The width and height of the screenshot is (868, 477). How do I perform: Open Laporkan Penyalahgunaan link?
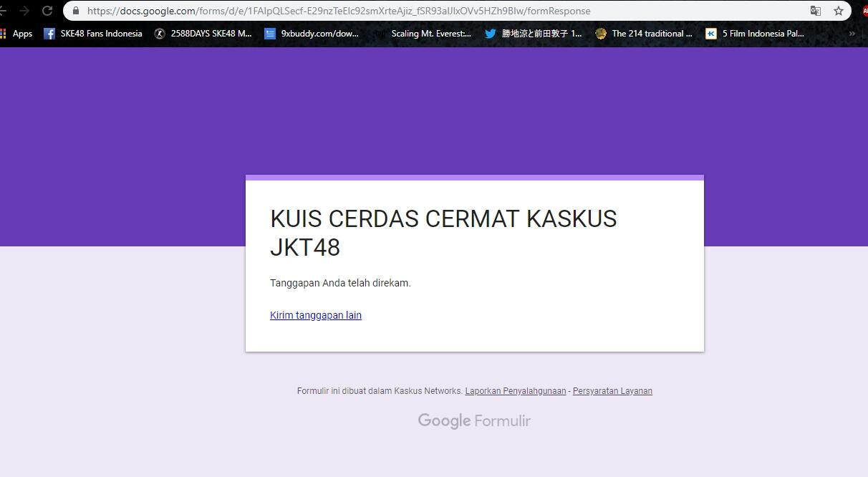pos(515,390)
